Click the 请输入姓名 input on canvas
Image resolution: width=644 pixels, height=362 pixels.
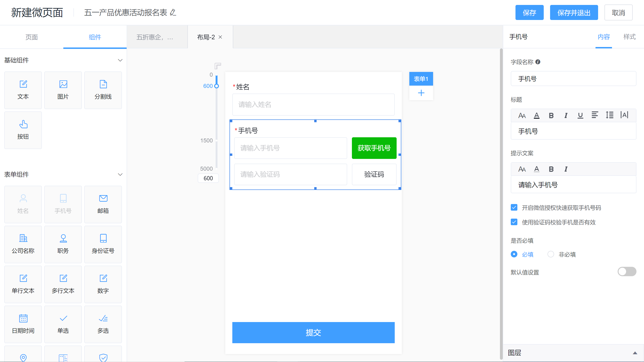coord(313,104)
